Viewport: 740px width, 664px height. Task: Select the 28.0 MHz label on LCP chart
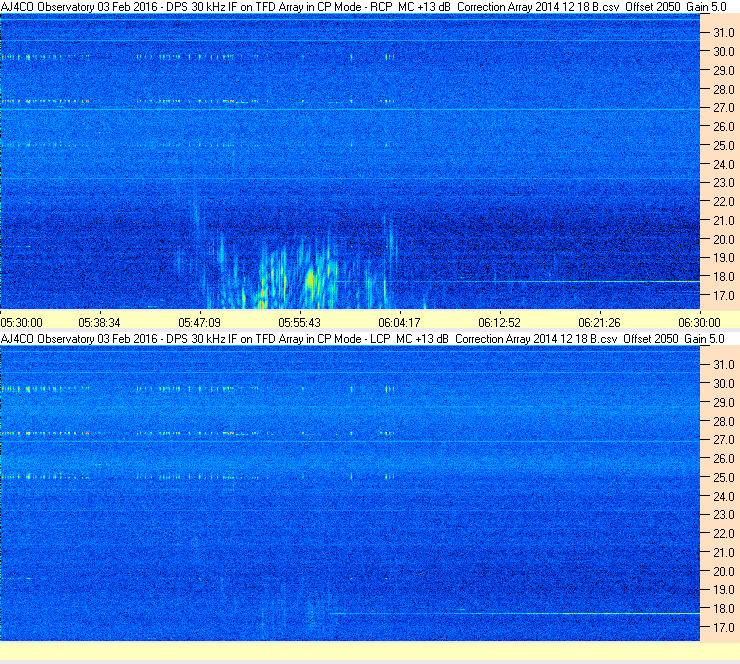click(x=724, y=421)
